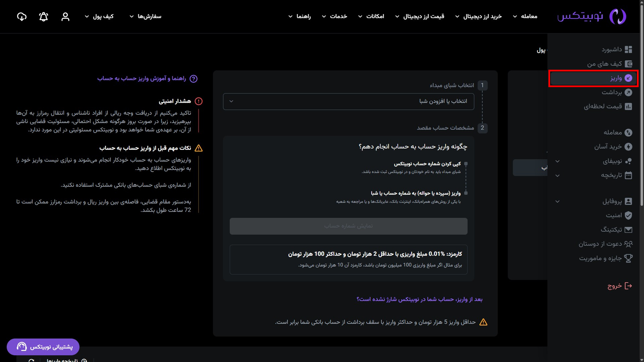Open the انتخاب یا افزودن شبا dropdown
The height and width of the screenshot is (362, 644).
[x=348, y=101]
